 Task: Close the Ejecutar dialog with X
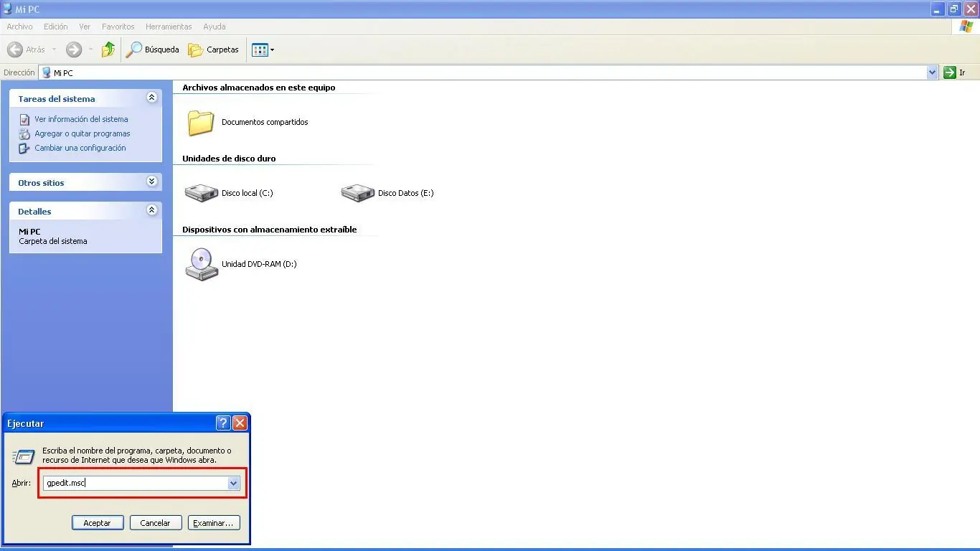[240, 423]
